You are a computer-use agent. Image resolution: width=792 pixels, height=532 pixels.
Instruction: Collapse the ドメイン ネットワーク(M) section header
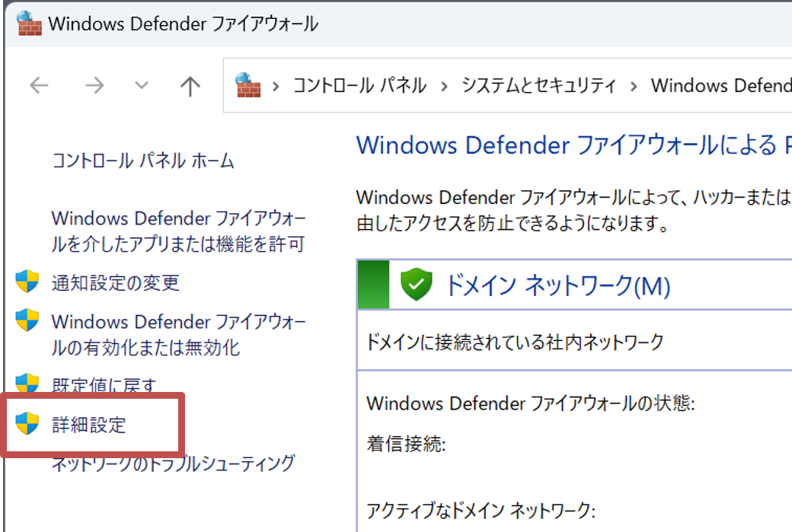pos(557,285)
